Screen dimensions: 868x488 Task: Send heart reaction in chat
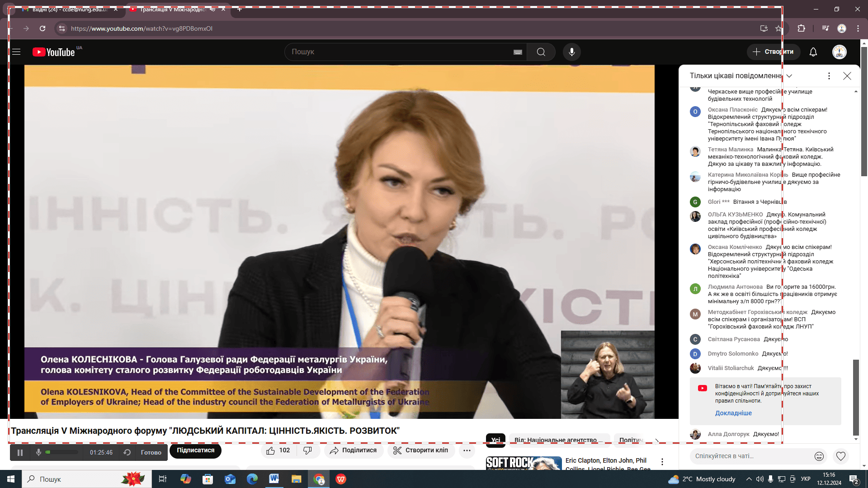coord(840,456)
